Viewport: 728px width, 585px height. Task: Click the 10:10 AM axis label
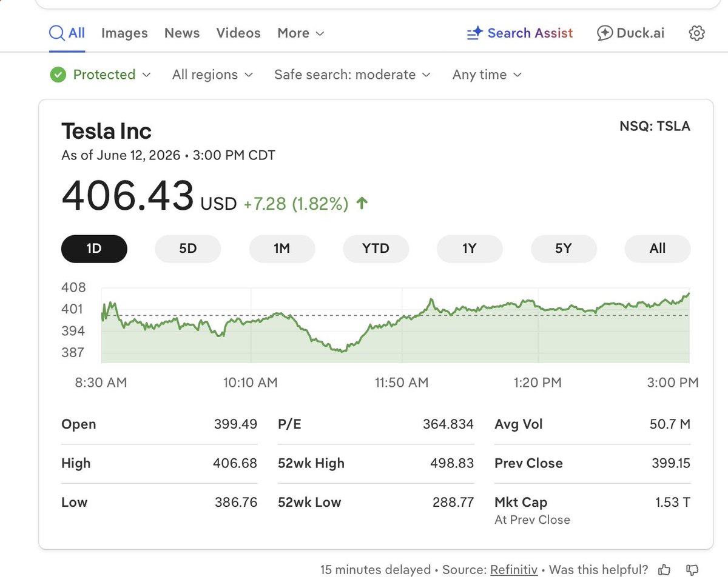coord(251,383)
